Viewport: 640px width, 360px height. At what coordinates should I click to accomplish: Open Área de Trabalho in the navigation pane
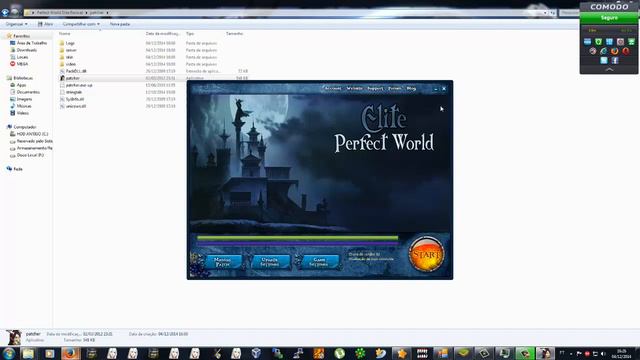(31, 43)
